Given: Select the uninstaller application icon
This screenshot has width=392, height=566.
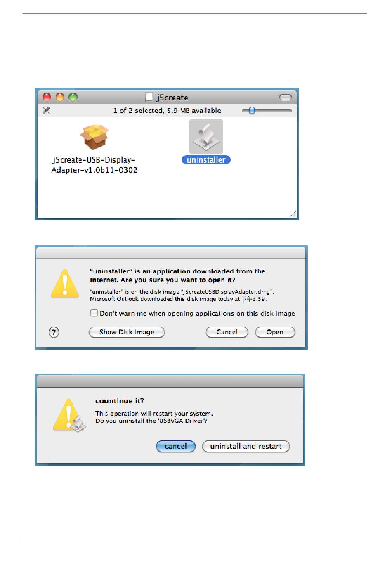Looking at the screenshot, I should coord(206,137).
